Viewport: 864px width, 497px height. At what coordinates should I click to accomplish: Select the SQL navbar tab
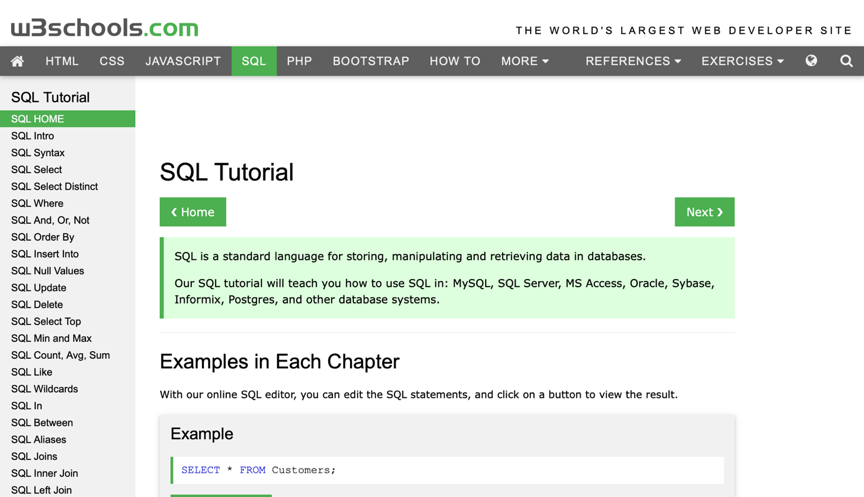click(x=254, y=61)
